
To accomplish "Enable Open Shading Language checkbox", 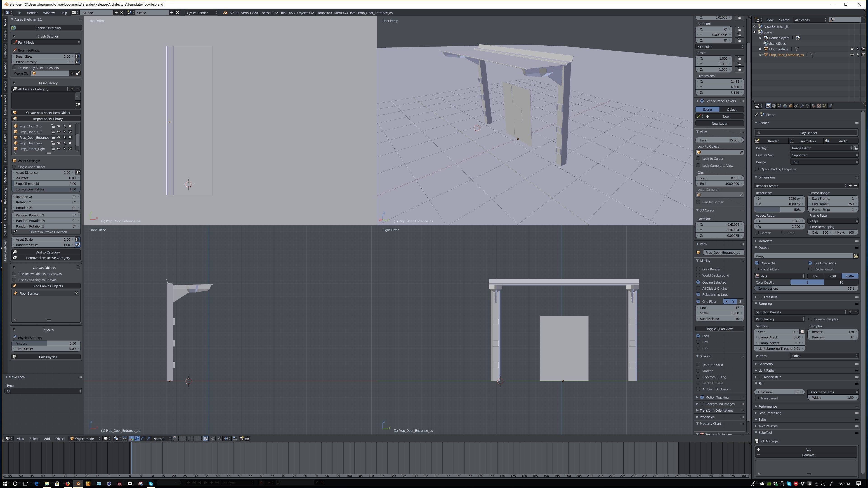I will coord(757,169).
